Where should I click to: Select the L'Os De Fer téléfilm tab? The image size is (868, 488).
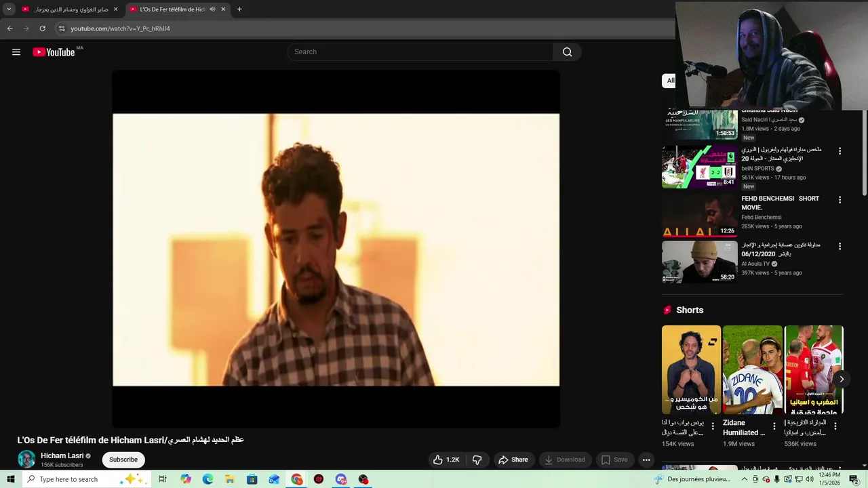click(x=173, y=9)
